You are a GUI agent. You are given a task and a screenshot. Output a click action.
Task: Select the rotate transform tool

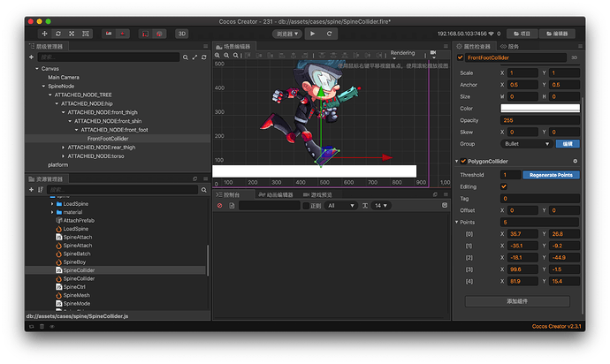(58, 34)
